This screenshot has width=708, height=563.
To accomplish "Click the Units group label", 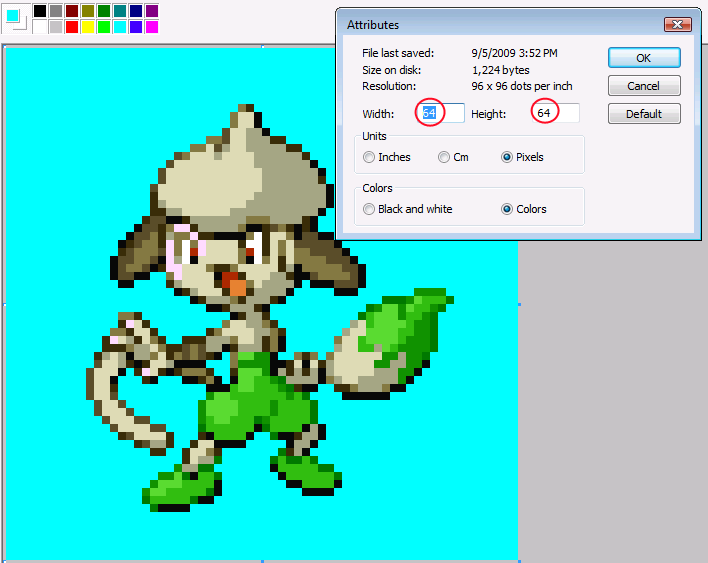I will tap(374, 136).
